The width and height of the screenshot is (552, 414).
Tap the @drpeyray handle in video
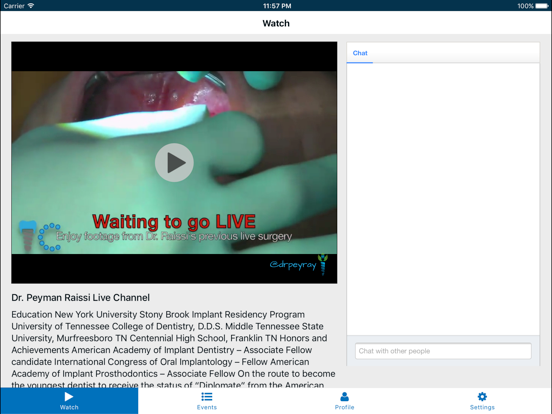pos(293,264)
